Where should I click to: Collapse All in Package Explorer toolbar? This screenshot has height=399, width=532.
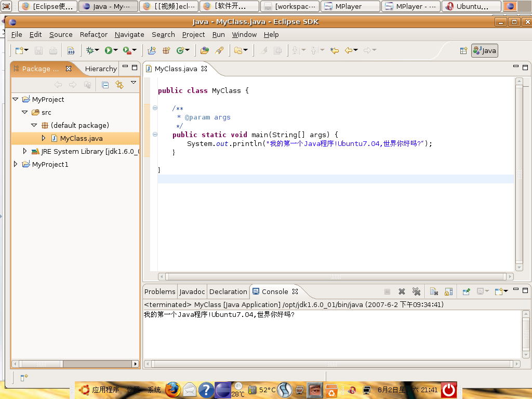click(105, 85)
